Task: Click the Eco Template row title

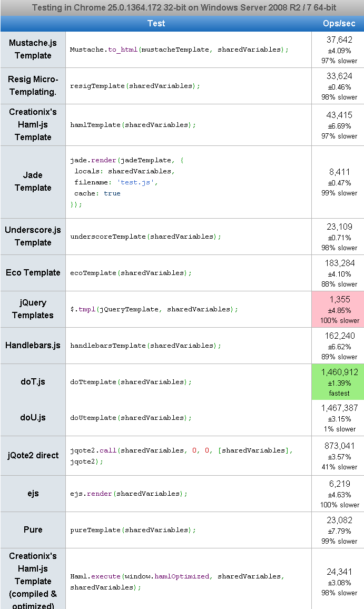Action: (33, 273)
